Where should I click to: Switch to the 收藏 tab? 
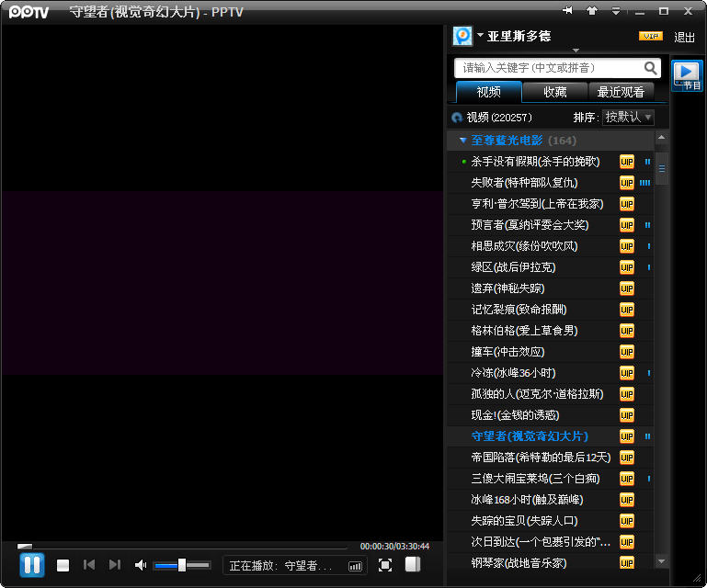tap(555, 92)
